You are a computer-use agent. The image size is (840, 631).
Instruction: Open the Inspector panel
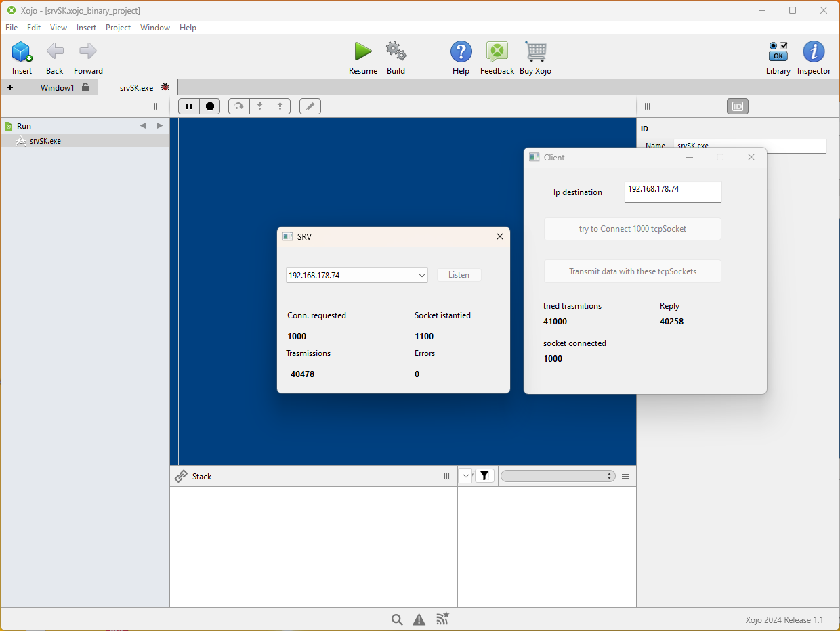click(x=814, y=51)
